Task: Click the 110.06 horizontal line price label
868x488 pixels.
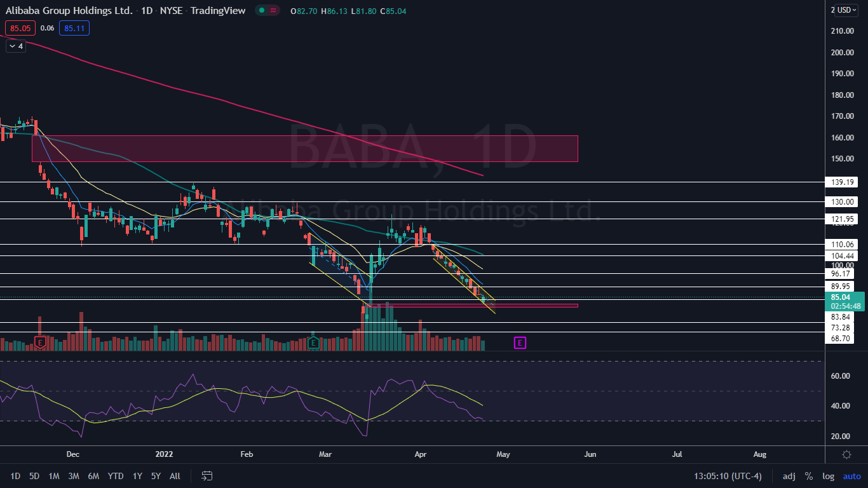Action: click(x=841, y=244)
